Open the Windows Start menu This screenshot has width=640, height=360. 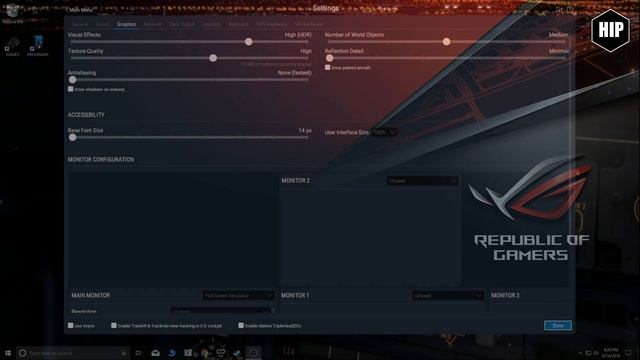point(8,353)
